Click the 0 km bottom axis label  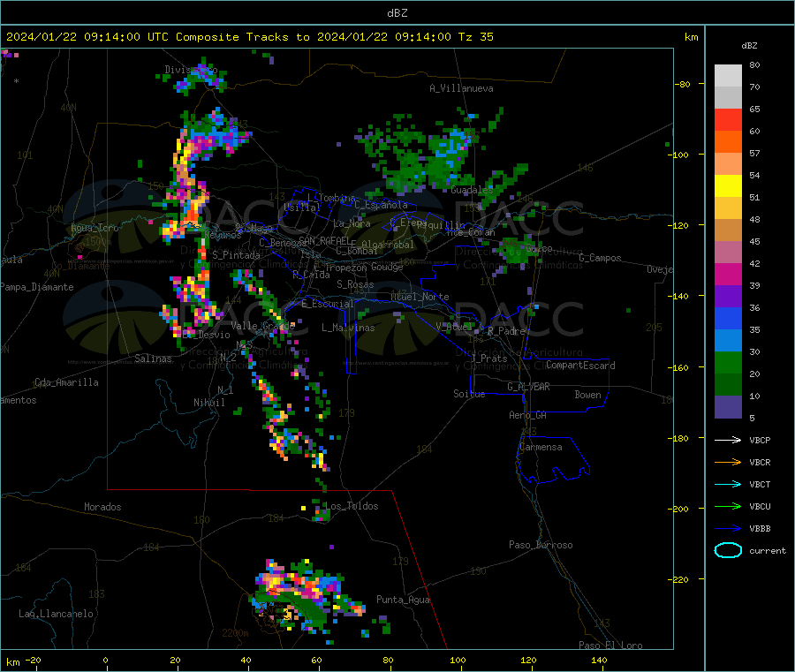(x=105, y=660)
